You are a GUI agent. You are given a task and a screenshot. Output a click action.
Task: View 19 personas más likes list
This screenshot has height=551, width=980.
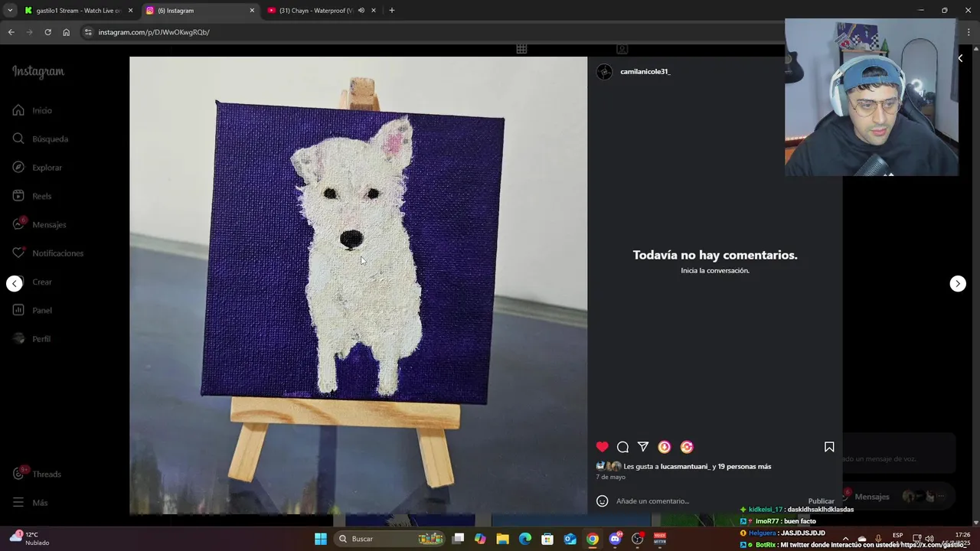(x=744, y=466)
